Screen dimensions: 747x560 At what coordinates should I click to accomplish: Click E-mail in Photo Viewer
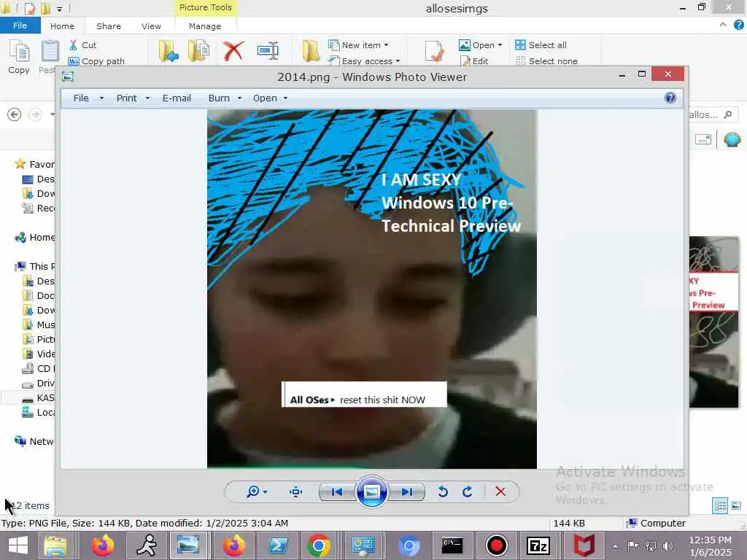(177, 98)
